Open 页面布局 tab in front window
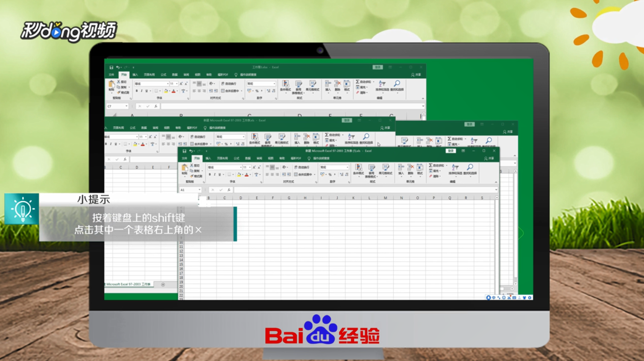 pyautogui.click(x=222, y=158)
